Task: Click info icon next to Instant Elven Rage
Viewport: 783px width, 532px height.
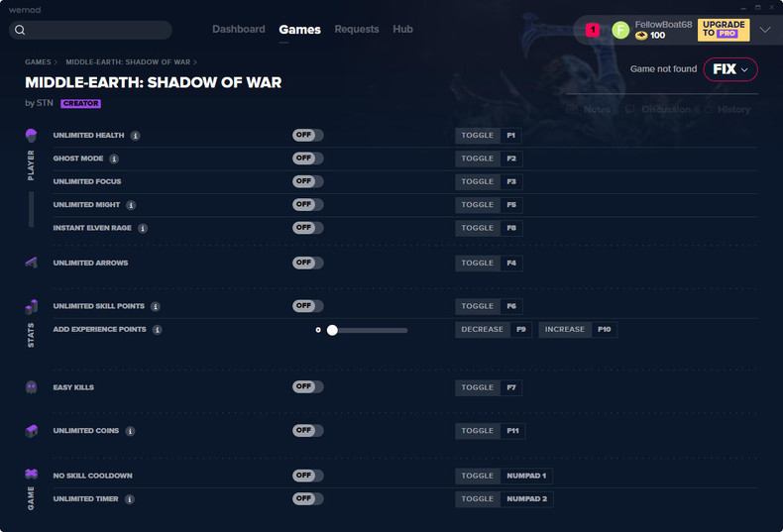Action: (x=143, y=228)
